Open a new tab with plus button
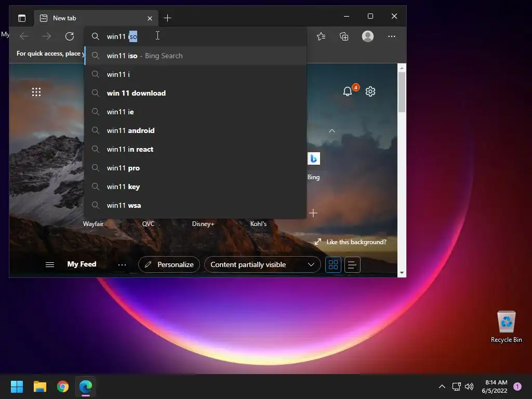Image resolution: width=532 pixels, height=399 pixels. [167, 18]
